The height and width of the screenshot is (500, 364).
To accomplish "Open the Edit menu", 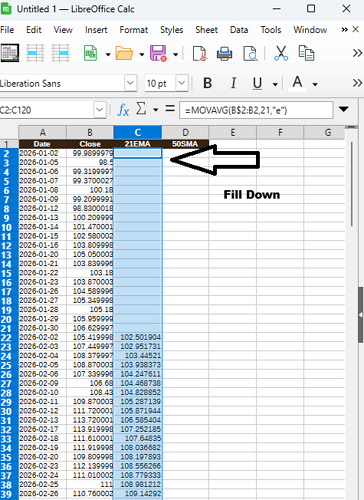I will pos(34,30).
